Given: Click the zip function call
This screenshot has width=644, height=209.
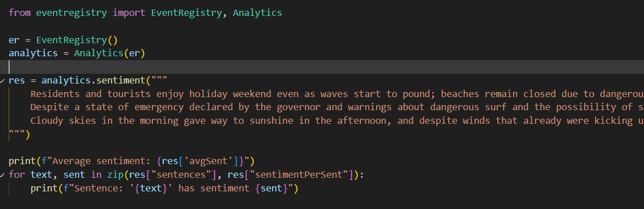Looking at the screenshot, I should tap(115, 175).
